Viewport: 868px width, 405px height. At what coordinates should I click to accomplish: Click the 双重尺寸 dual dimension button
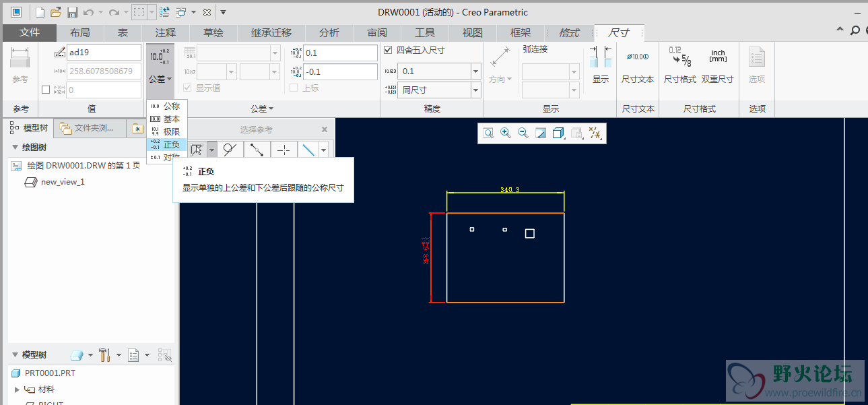click(x=717, y=66)
